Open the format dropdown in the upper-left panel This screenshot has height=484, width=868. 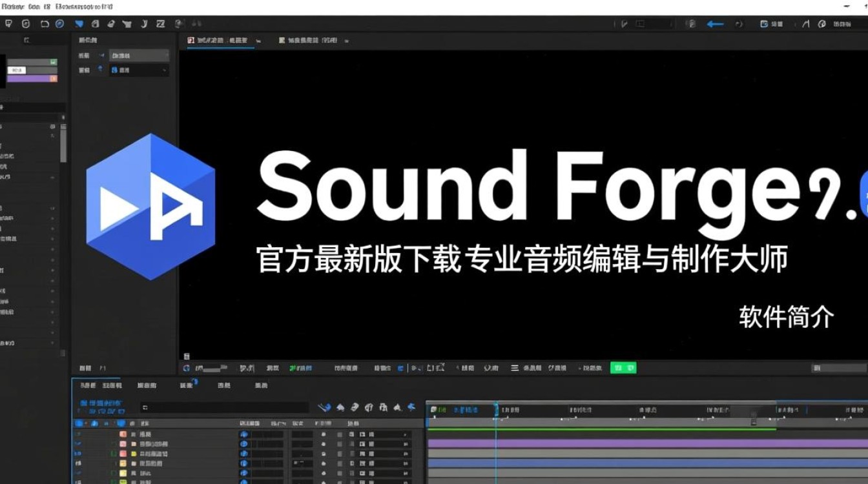pyautogui.click(x=139, y=55)
